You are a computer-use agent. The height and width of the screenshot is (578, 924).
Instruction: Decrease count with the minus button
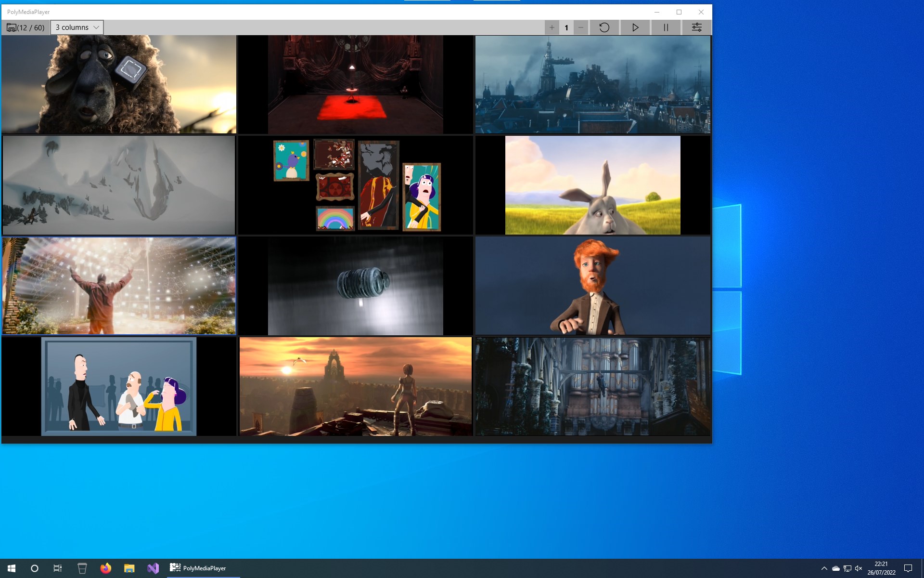coord(581,27)
